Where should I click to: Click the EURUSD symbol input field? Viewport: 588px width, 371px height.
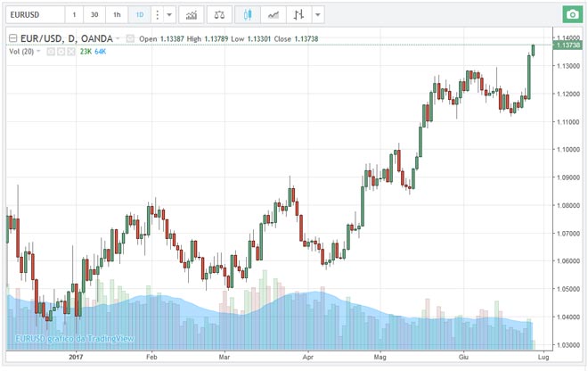coord(32,15)
